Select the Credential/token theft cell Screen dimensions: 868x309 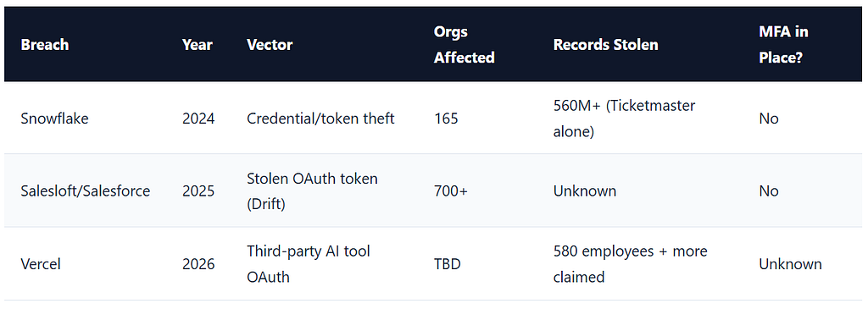coord(320,119)
